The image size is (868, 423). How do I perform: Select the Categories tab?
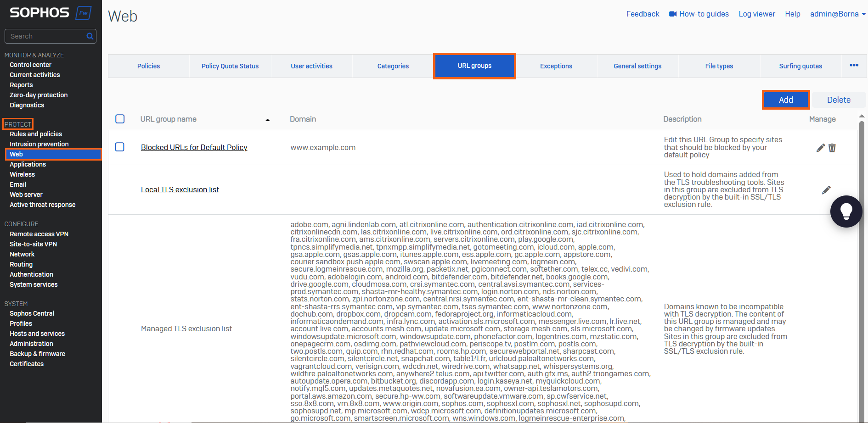point(393,66)
